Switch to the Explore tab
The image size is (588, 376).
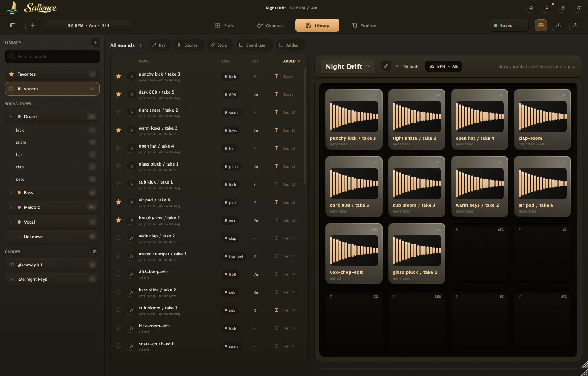pos(364,25)
